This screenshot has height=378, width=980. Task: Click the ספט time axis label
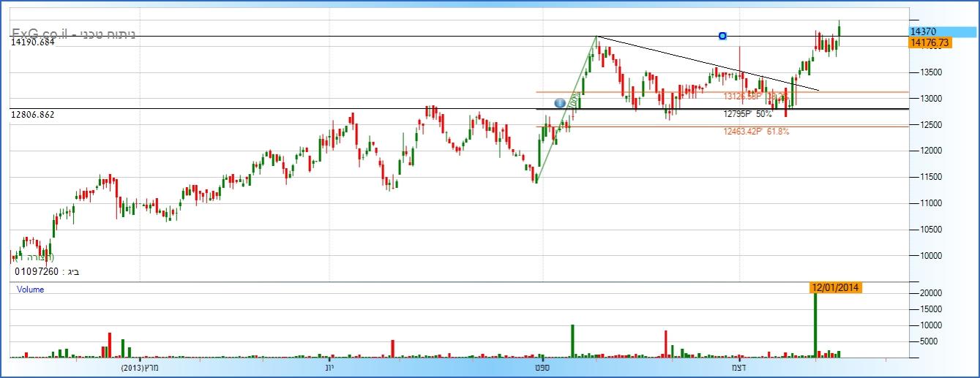coord(542,368)
